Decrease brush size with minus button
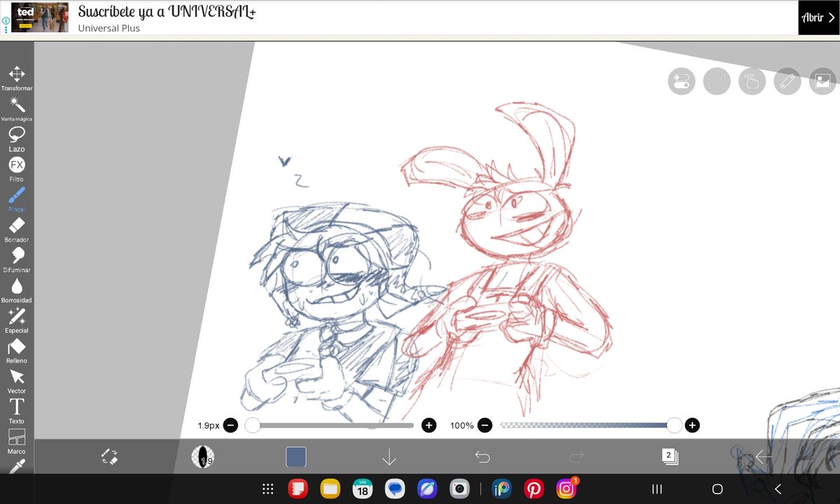Viewport: 840px width, 504px height. (230, 425)
